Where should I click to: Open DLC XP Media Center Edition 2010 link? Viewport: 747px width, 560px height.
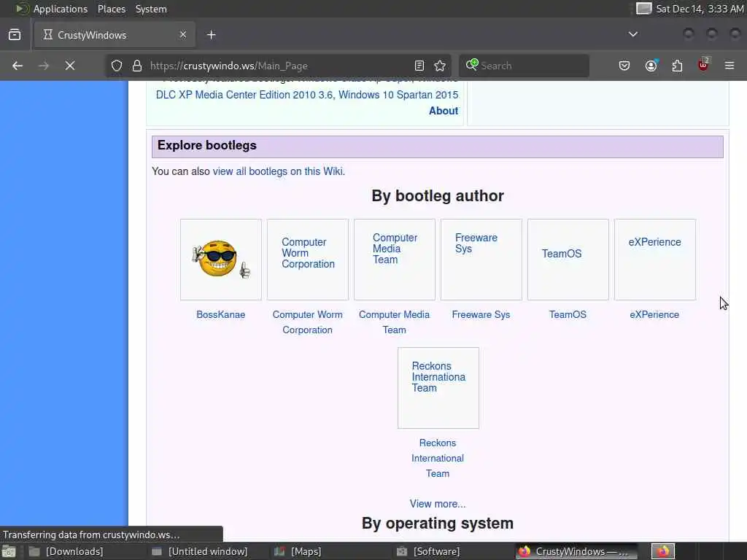[244, 95]
